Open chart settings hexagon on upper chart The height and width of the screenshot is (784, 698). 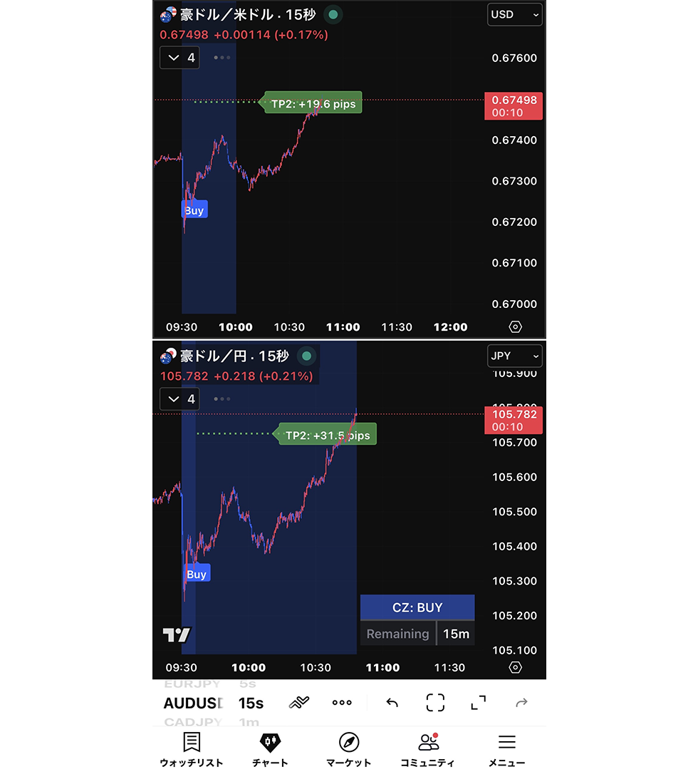(x=516, y=327)
